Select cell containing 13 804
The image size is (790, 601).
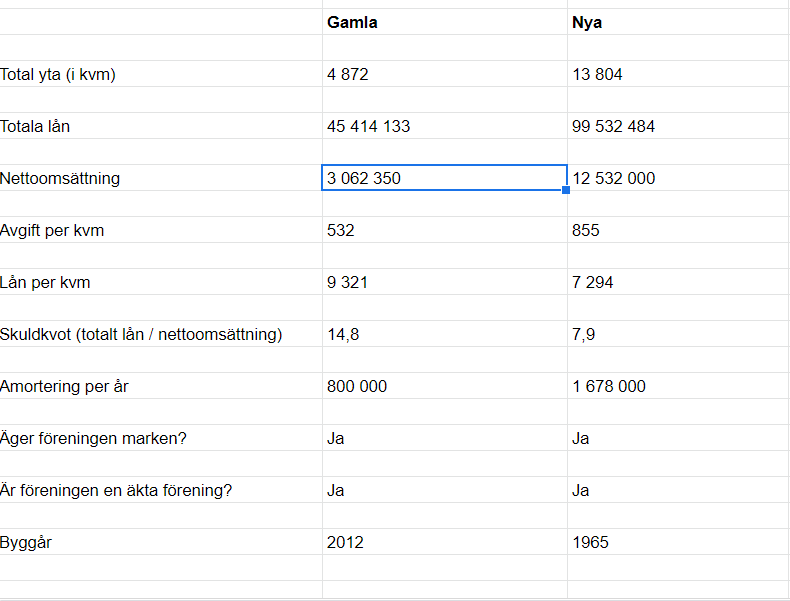(678, 74)
